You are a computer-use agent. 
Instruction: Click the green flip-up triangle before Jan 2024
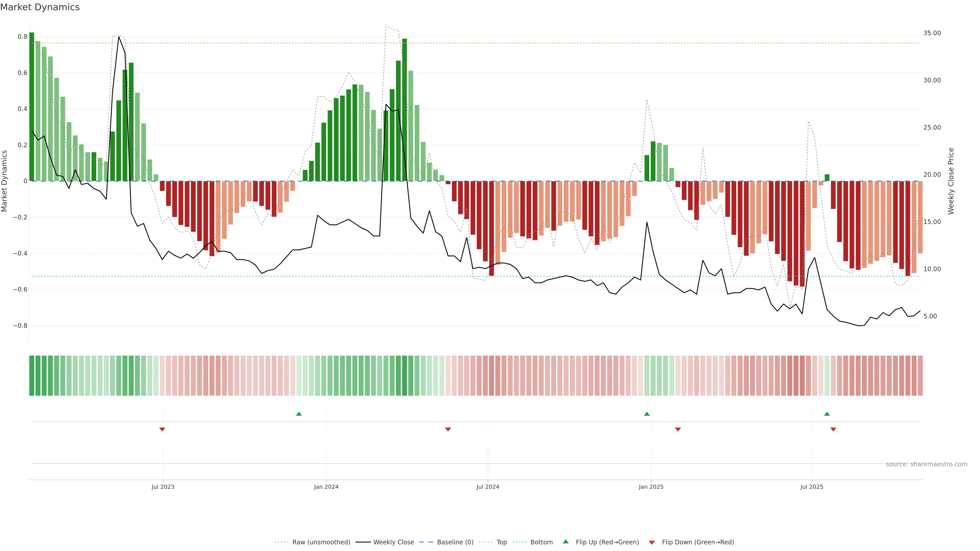(299, 414)
